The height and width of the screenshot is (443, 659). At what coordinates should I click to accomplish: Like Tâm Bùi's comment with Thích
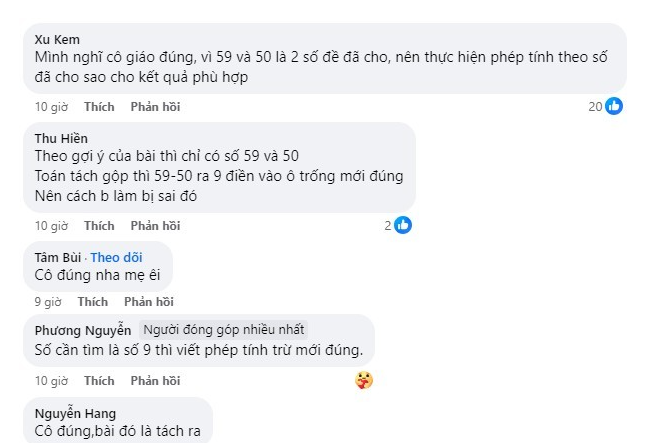click(x=93, y=302)
